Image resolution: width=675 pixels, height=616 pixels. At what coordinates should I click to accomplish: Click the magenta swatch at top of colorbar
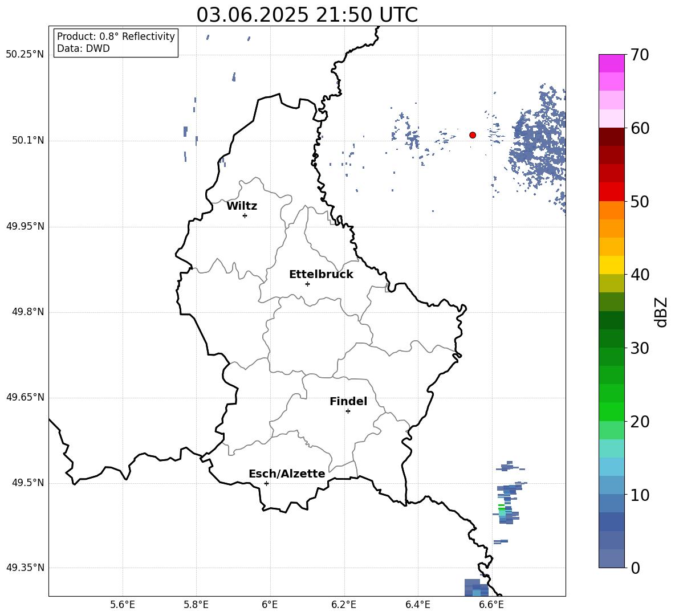pyautogui.click(x=612, y=63)
